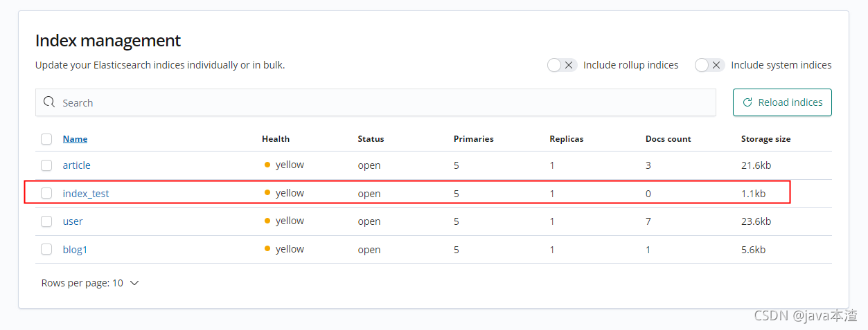Click the search magnifier icon
This screenshot has width=868, height=330.
pyautogui.click(x=49, y=102)
